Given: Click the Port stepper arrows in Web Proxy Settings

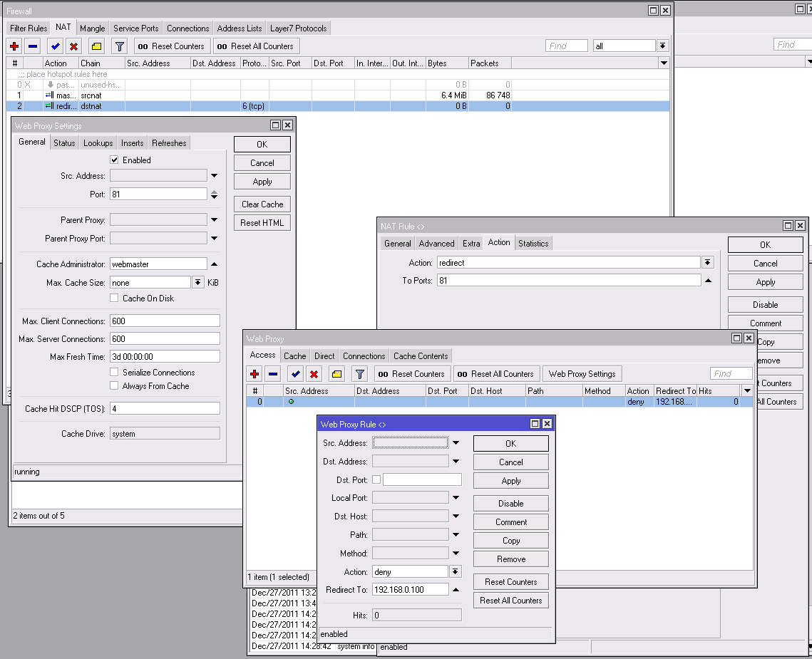Looking at the screenshot, I should click(x=214, y=194).
